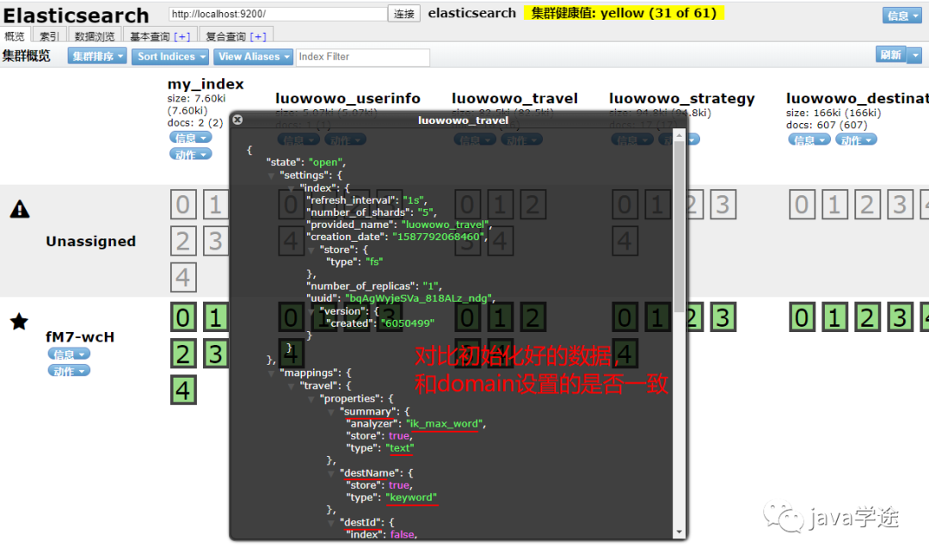Open luowowo_destination 动作 dropdown

tap(856, 140)
